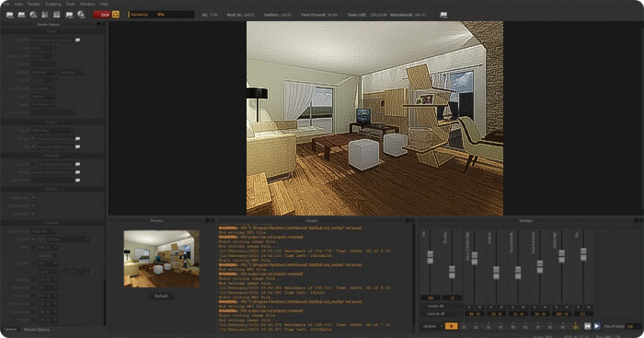Toggle the Image output checkbox

tap(33, 138)
